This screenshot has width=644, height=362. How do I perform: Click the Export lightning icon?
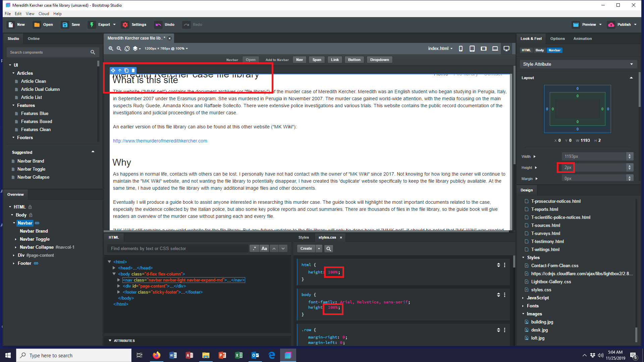92,24
